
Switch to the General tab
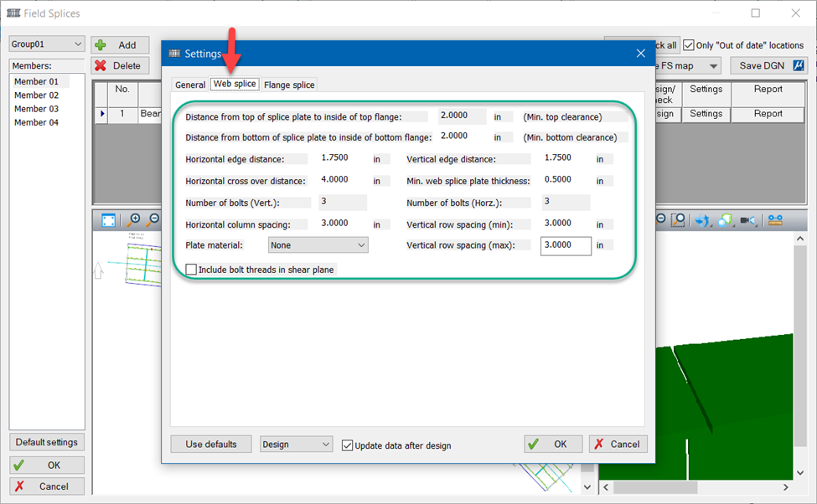pos(190,85)
